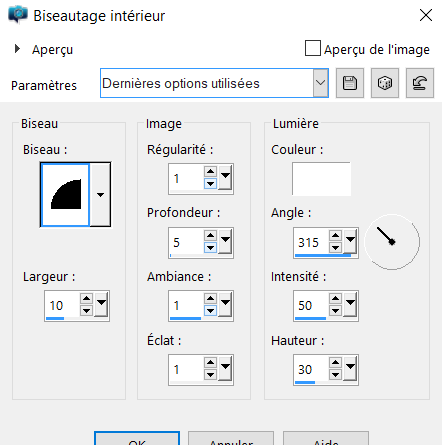
Task: Click the Angle direction dial
Action: [x=392, y=242]
